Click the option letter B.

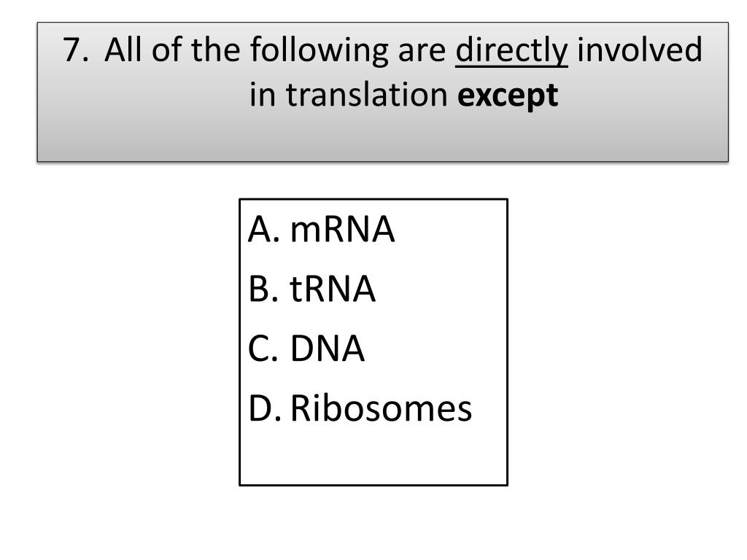(263, 289)
